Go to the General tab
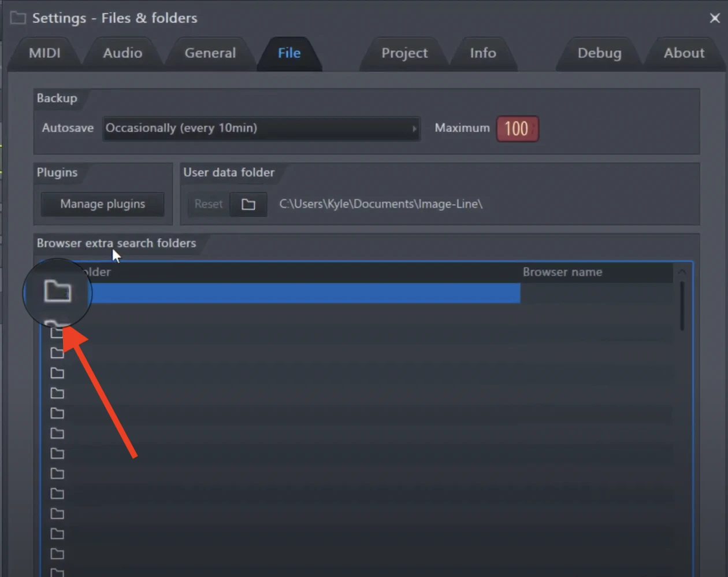The width and height of the screenshot is (728, 577). point(210,53)
